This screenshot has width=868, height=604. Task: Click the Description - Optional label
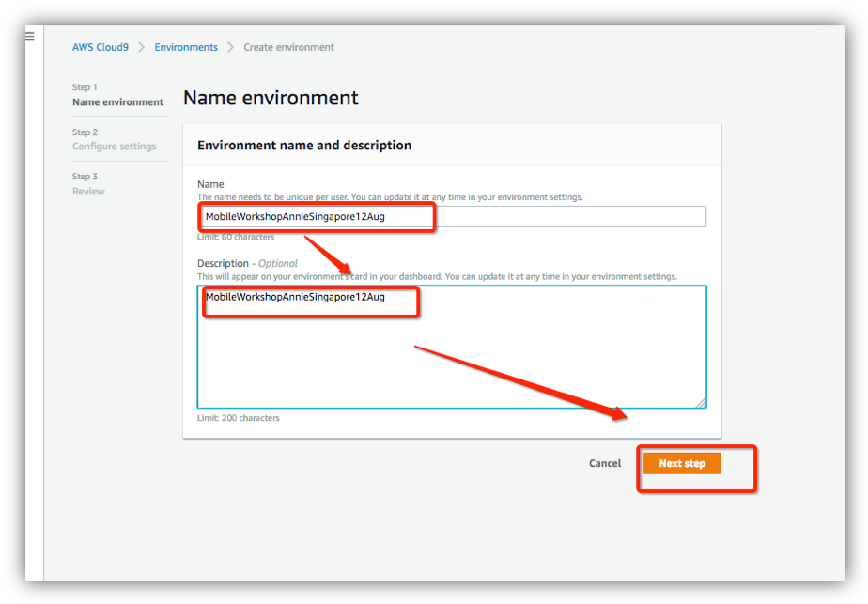[x=247, y=264]
